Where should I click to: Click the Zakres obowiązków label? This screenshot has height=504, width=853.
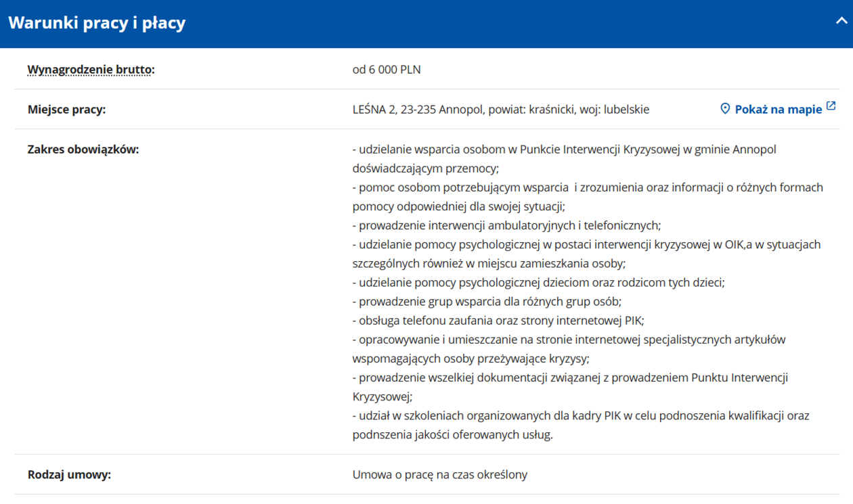(x=83, y=150)
